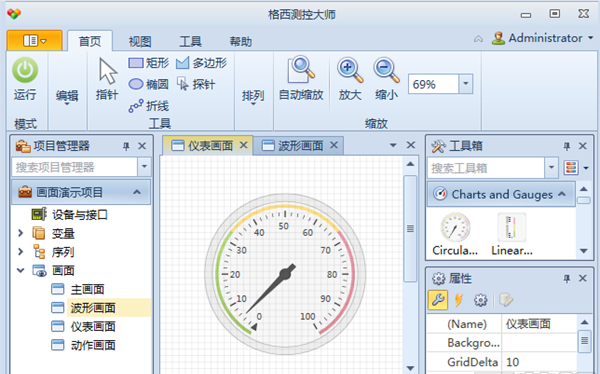
Task: Click the project manager search field
Action: 75,167
